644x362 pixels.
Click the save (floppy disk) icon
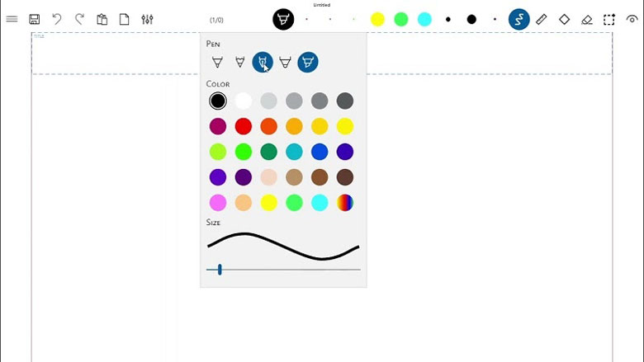tap(35, 19)
